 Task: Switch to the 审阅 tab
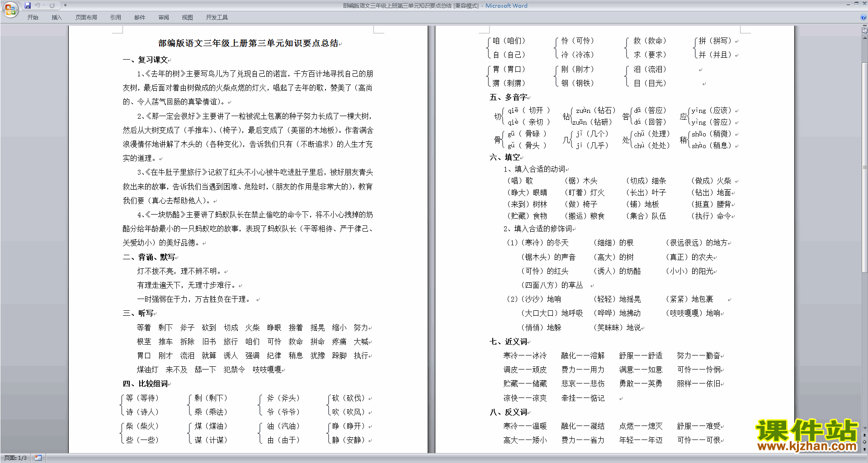tap(164, 18)
